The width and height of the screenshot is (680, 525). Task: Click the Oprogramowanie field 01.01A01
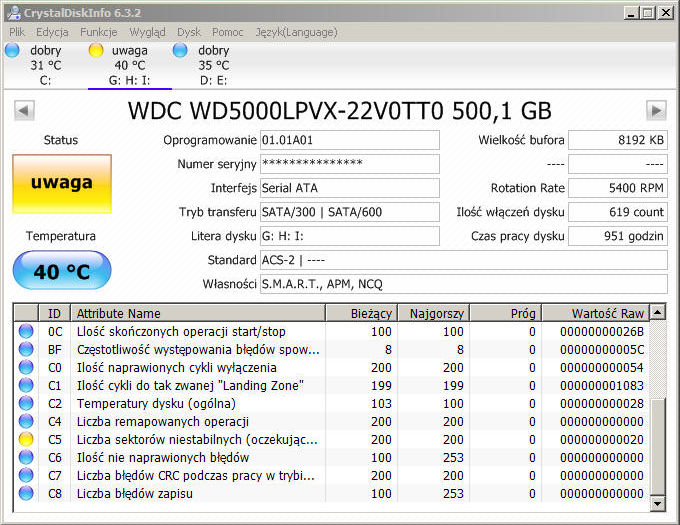pos(350,140)
